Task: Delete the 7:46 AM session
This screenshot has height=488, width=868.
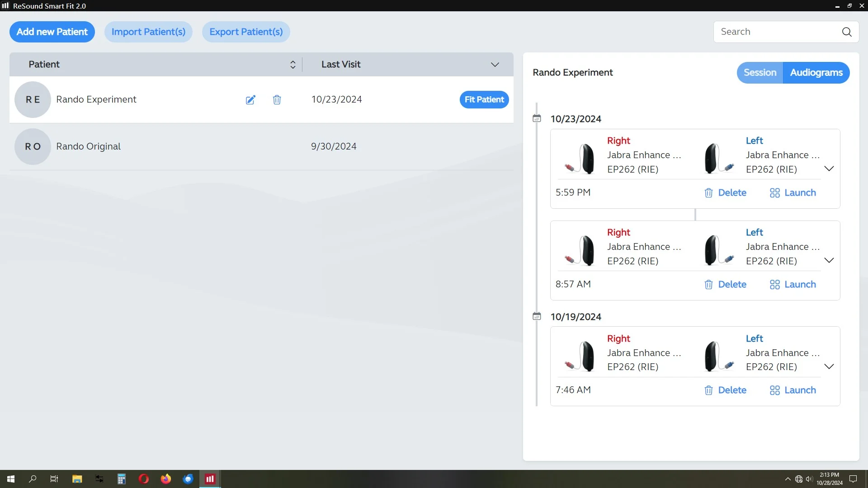Action: tap(725, 390)
